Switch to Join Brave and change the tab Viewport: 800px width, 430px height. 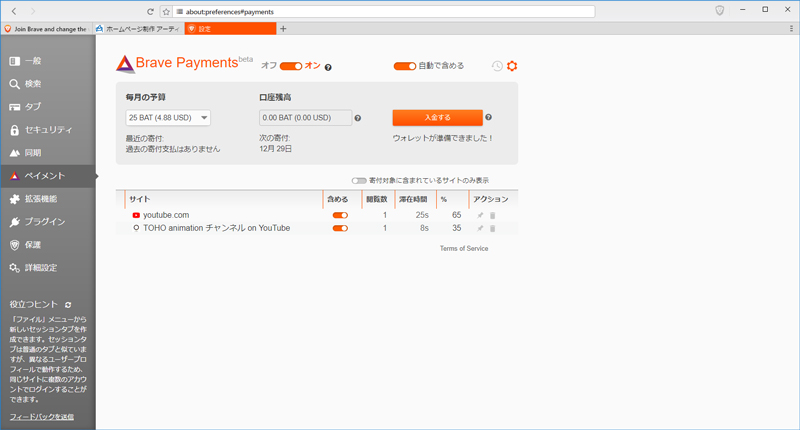click(47, 29)
